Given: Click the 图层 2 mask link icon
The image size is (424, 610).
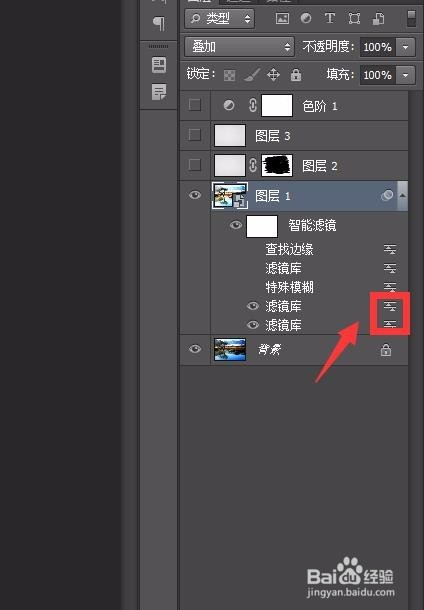Looking at the screenshot, I should pyautogui.click(x=253, y=165).
